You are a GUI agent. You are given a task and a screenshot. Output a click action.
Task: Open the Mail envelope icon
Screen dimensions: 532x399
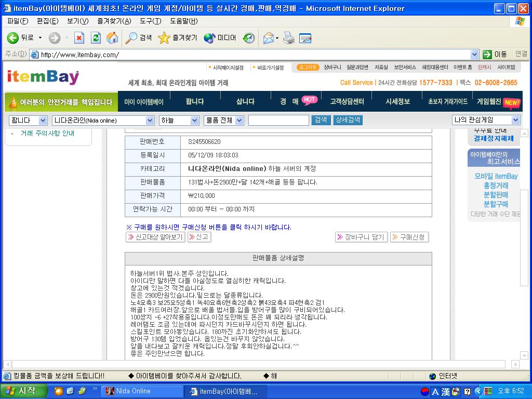268,38
